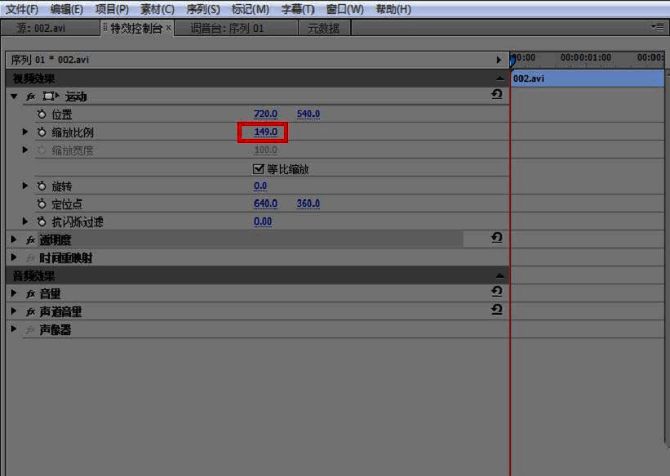
Task: Uncheck the 等比缩放 checkbox
Action: coord(258,168)
